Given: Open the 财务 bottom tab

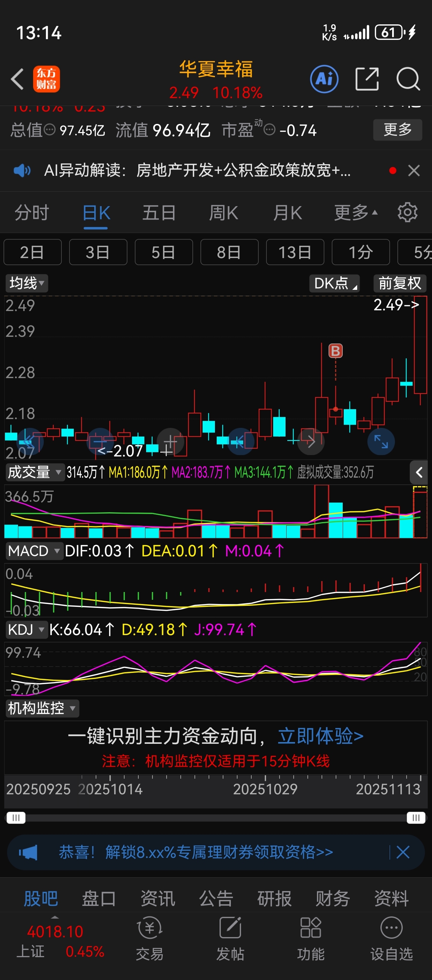Looking at the screenshot, I should 333,898.
